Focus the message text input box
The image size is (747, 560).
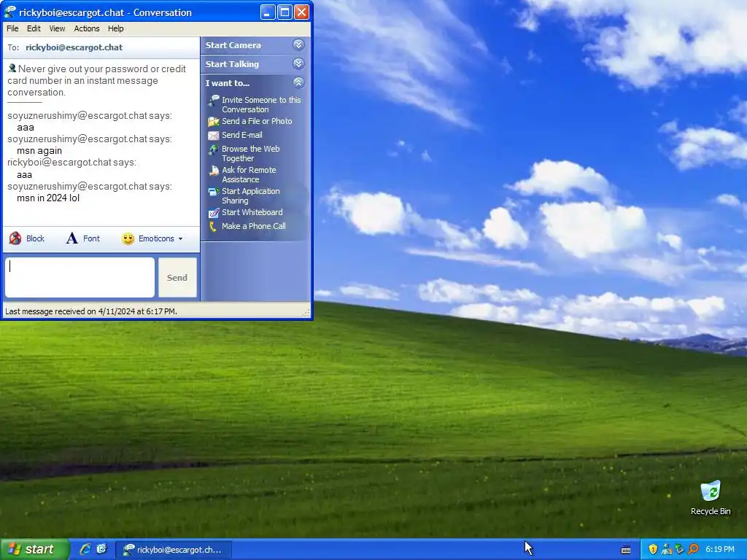tap(80, 278)
